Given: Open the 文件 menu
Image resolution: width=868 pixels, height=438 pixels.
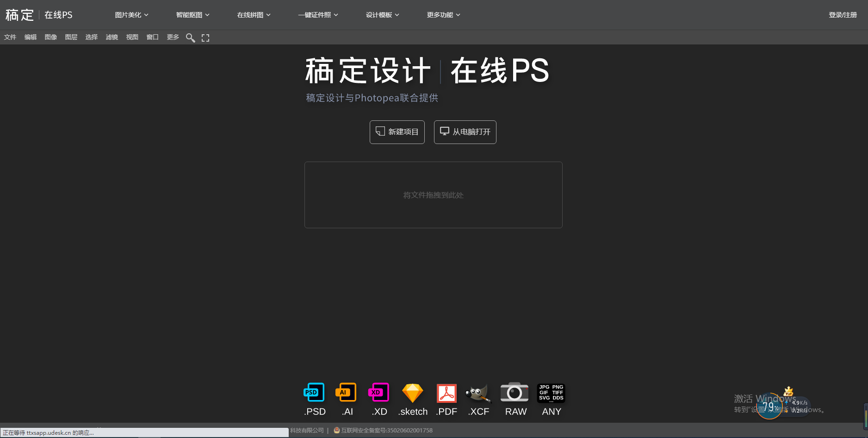Looking at the screenshot, I should tap(10, 37).
